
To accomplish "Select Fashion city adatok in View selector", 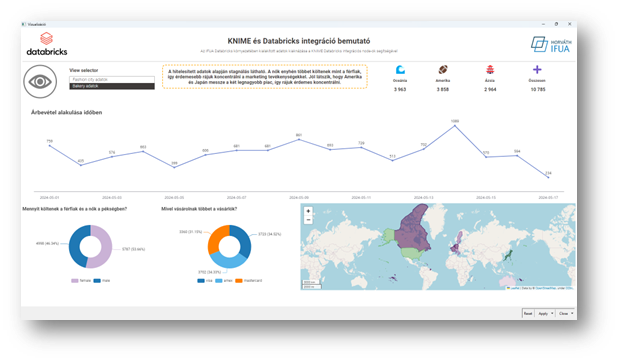I will [112, 79].
